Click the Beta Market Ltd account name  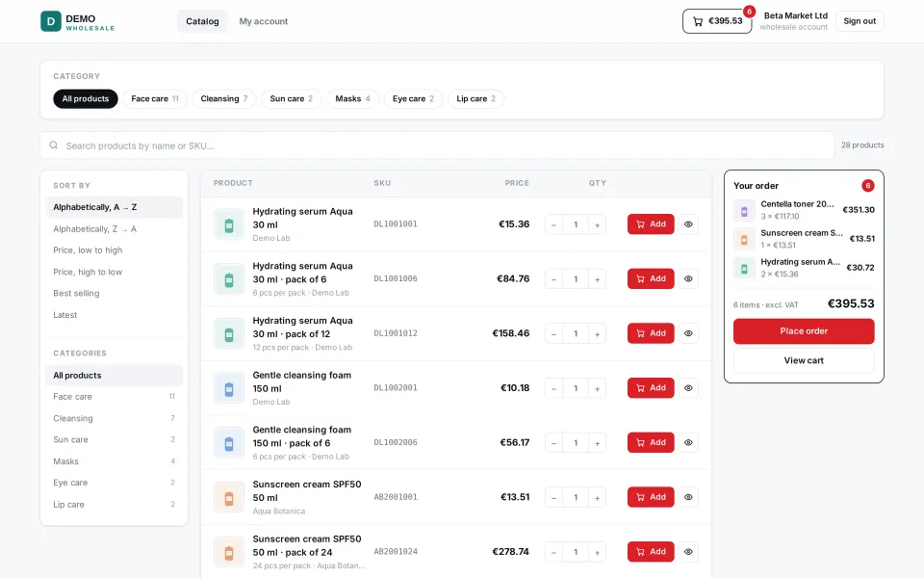(x=796, y=16)
